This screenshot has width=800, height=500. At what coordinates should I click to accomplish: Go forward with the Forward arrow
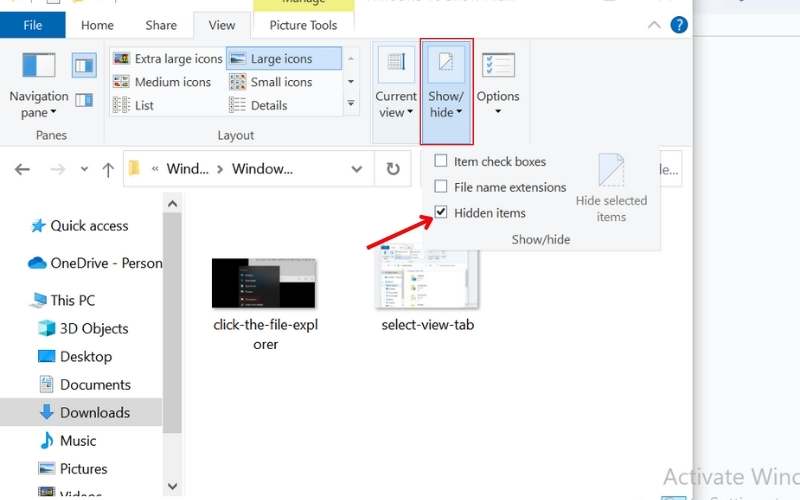pyautogui.click(x=58, y=169)
